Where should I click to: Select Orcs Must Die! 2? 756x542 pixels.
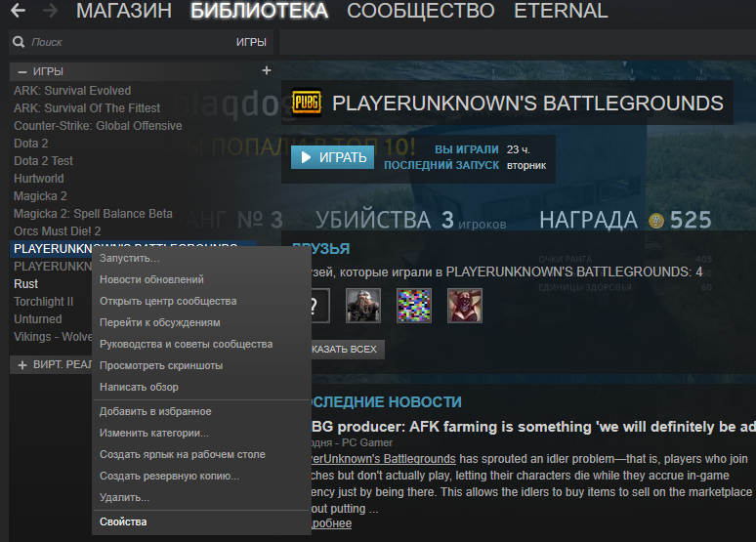tap(58, 231)
